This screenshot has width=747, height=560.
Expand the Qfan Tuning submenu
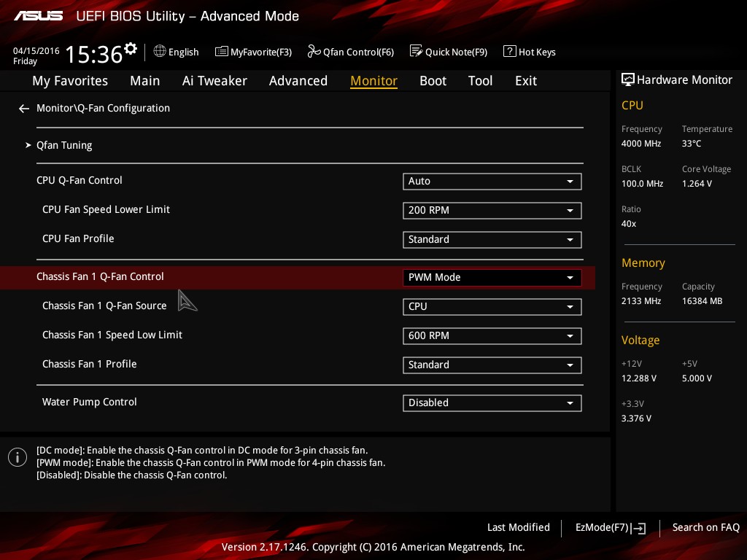(64, 145)
